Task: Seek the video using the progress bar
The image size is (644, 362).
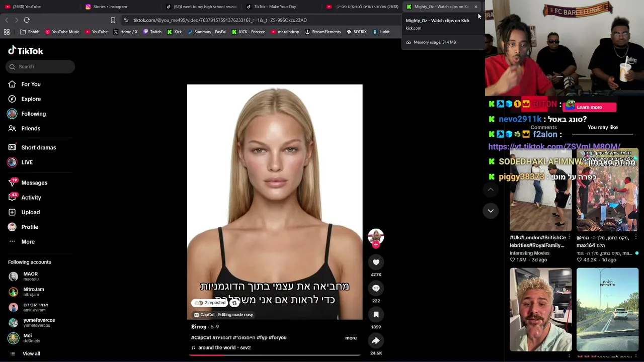Action: (275, 355)
